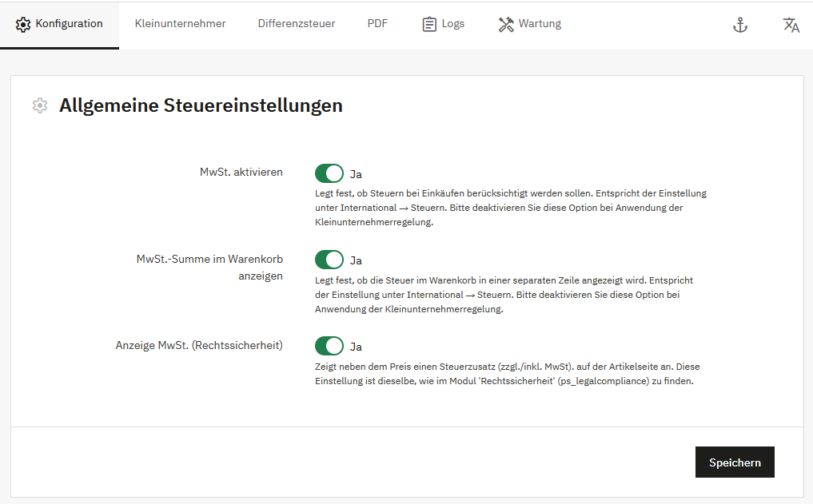The width and height of the screenshot is (813, 504).
Task: Click the clipboard icon beside Logs
Action: [429, 24]
